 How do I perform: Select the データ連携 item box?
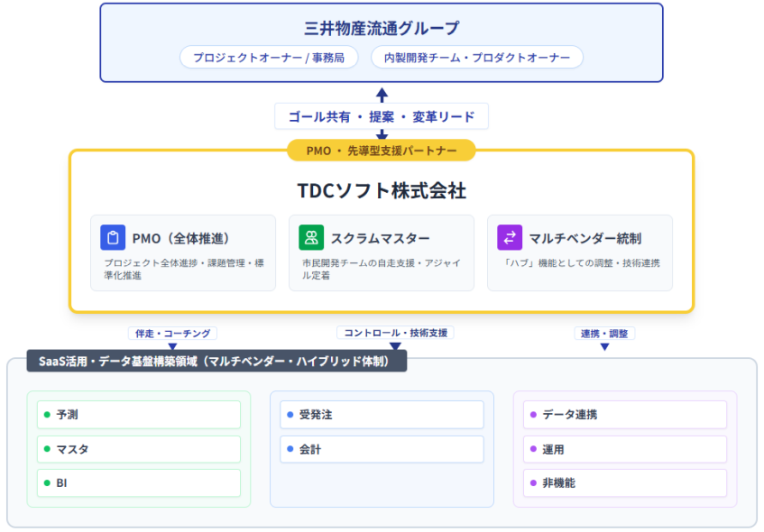click(x=624, y=415)
